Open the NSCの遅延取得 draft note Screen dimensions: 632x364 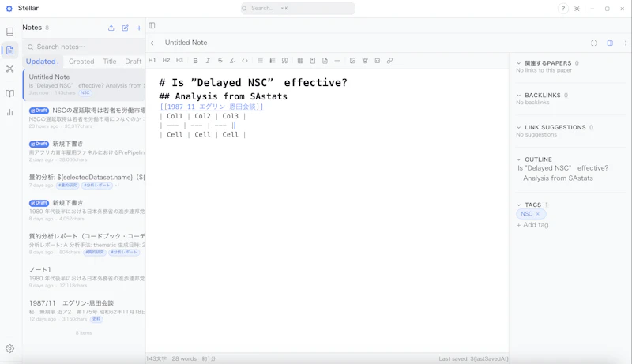[x=85, y=118]
